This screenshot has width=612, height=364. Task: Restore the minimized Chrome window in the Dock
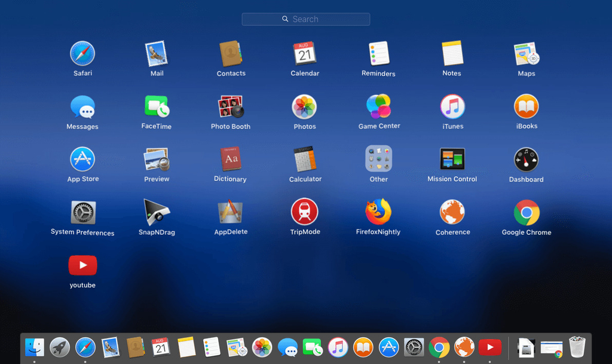tap(552, 349)
